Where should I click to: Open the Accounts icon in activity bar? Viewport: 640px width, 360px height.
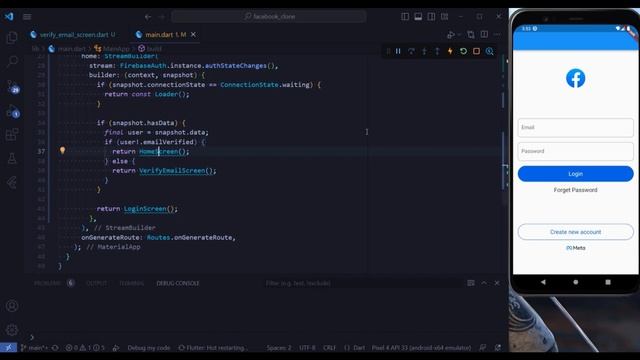[12, 306]
